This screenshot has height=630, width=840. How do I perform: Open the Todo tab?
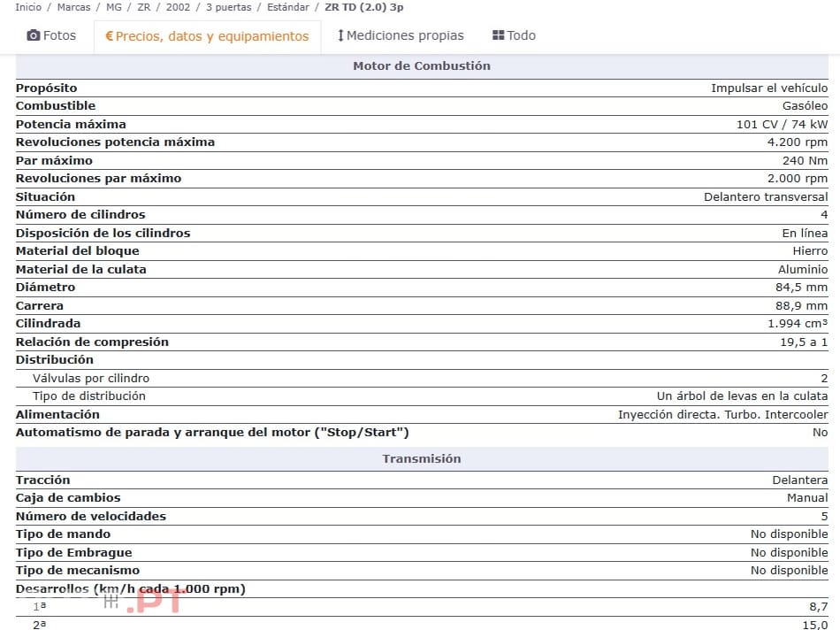515,35
